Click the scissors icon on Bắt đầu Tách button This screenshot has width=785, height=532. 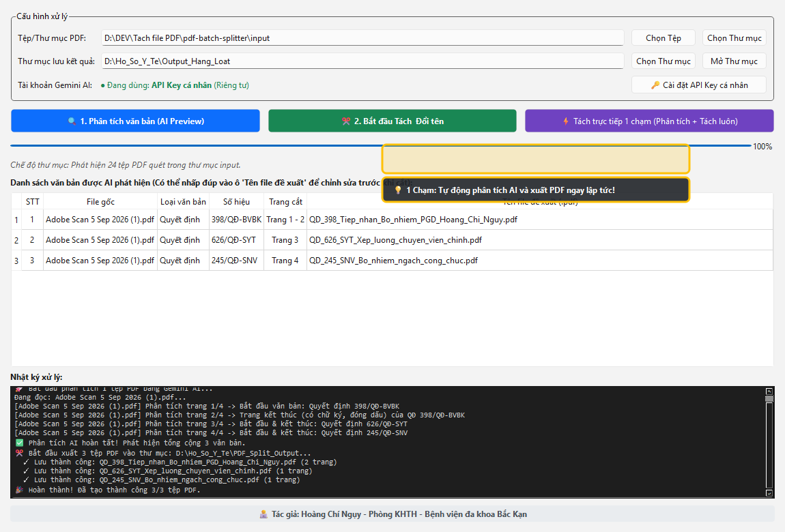(x=346, y=121)
